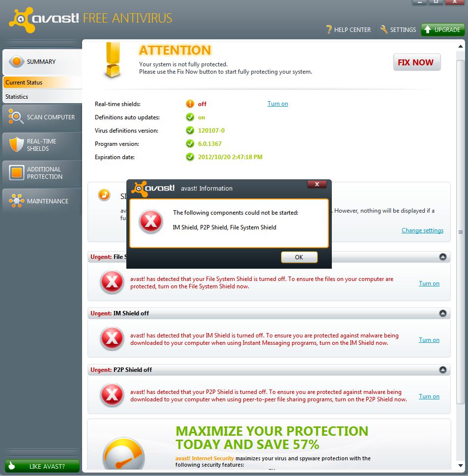
Task: Click the Additional Protection square icon
Action: click(16, 172)
